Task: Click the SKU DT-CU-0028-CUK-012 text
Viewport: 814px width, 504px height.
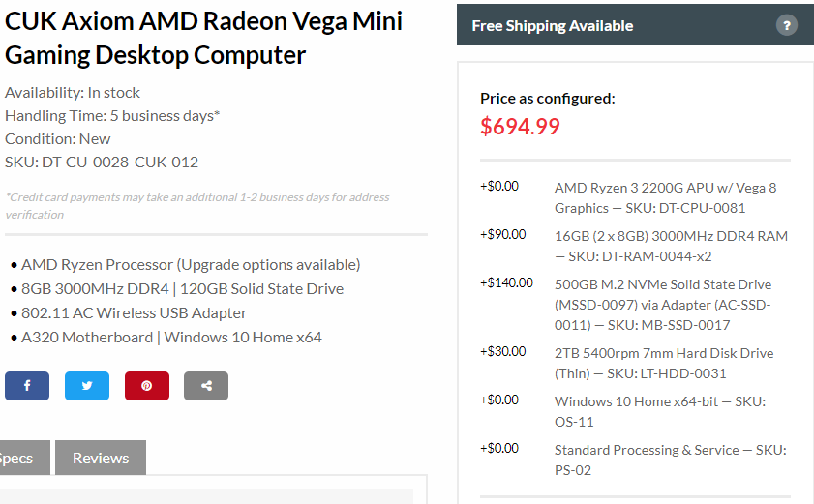Action: (102, 162)
